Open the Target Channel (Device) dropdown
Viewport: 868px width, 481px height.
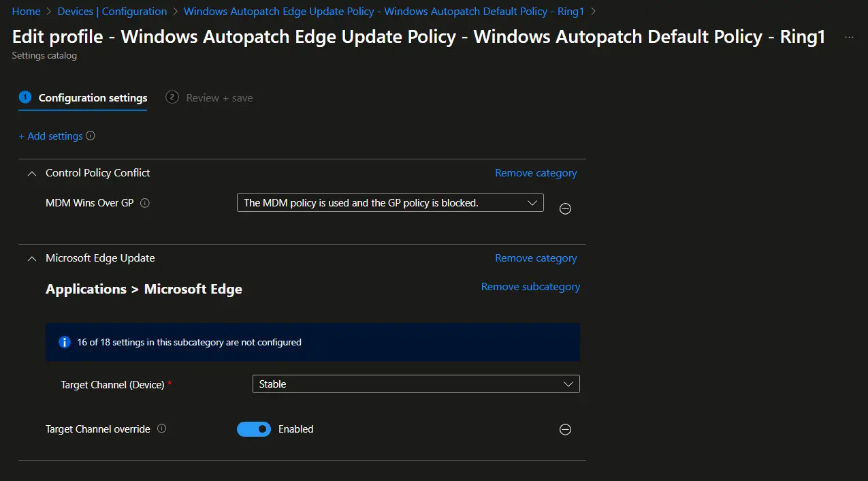point(568,384)
